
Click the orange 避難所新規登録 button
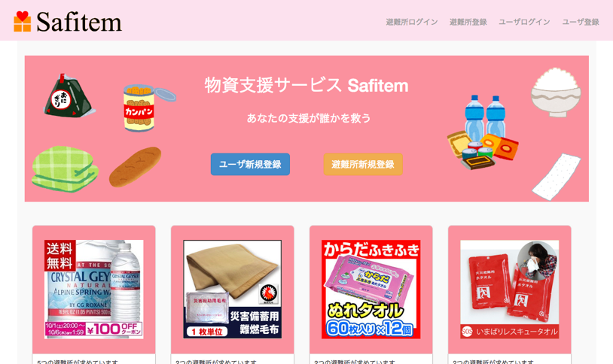[363, 164]
